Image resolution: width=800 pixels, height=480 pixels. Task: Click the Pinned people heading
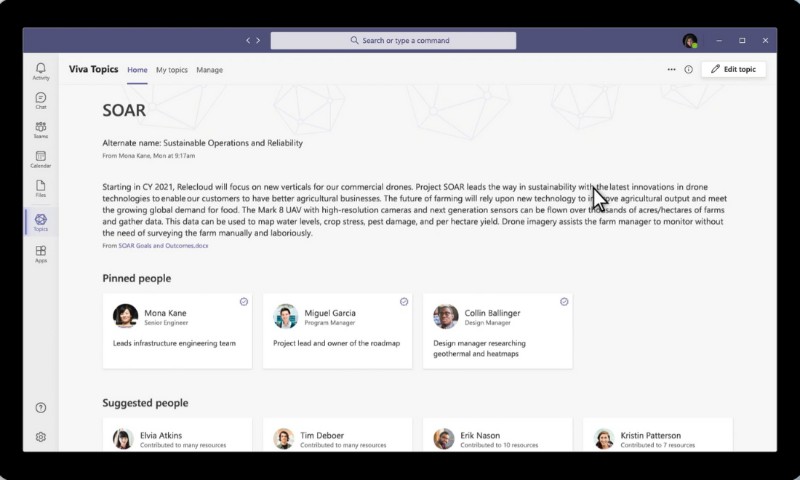click(137, 279)
